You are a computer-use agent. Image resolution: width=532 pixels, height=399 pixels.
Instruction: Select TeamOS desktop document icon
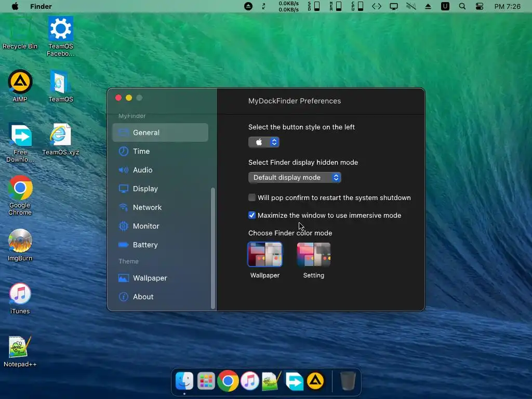coord(61,86)
